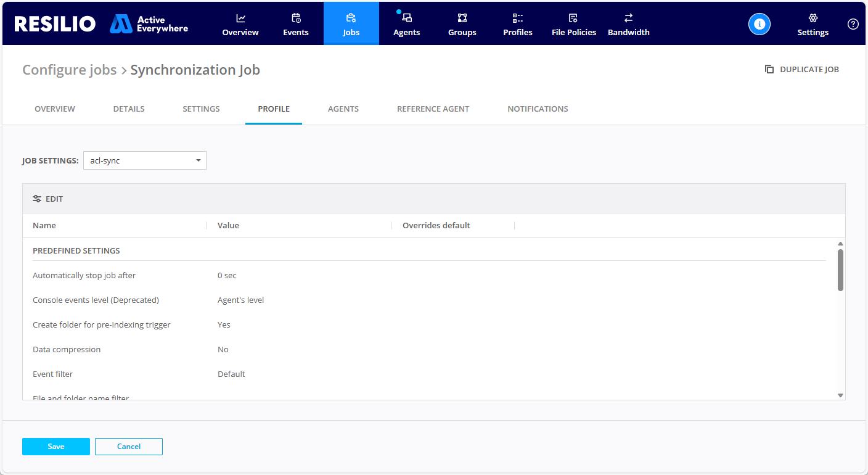Go to Agents section icon
Viewport: 868px width, 475px height.
pos(407,19)
